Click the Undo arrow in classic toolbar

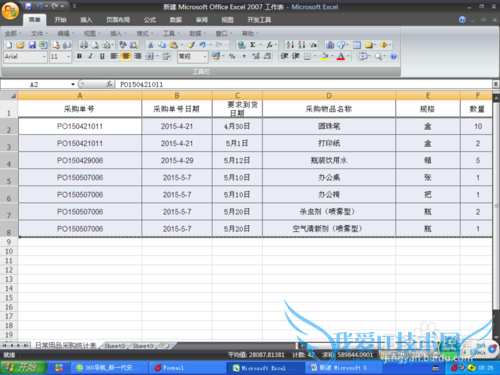pos(202,45)
